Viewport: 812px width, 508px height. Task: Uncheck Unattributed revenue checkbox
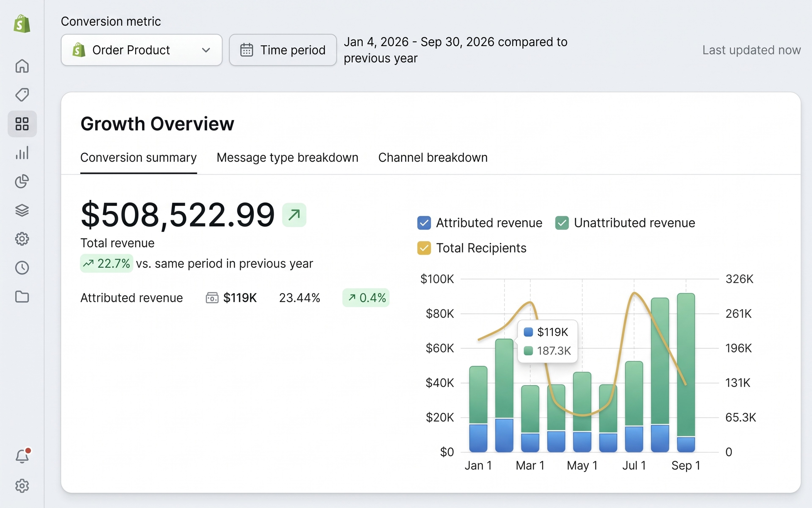click(x=562, y=223)
